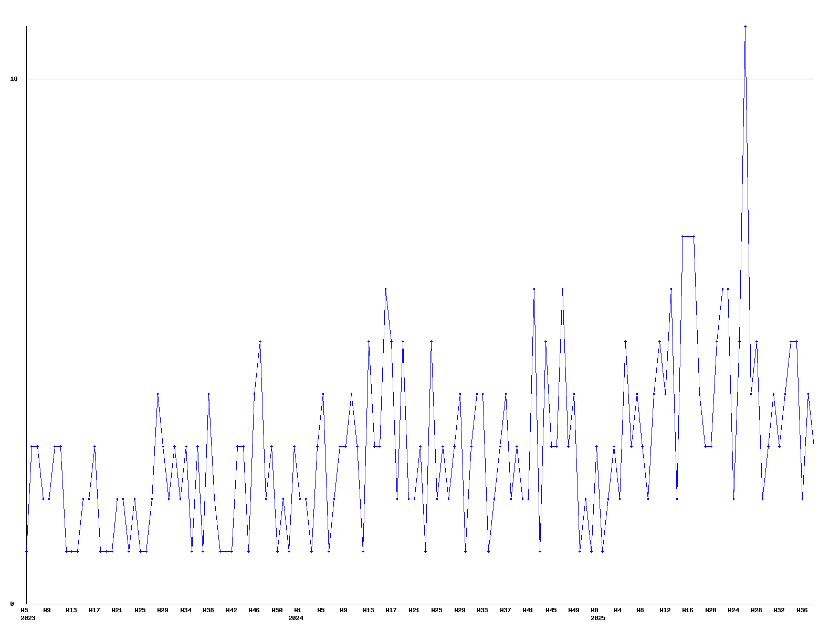The height and width of the screenshot is (630, 840).
Task: Select the W12 week label
Action: 665,611
